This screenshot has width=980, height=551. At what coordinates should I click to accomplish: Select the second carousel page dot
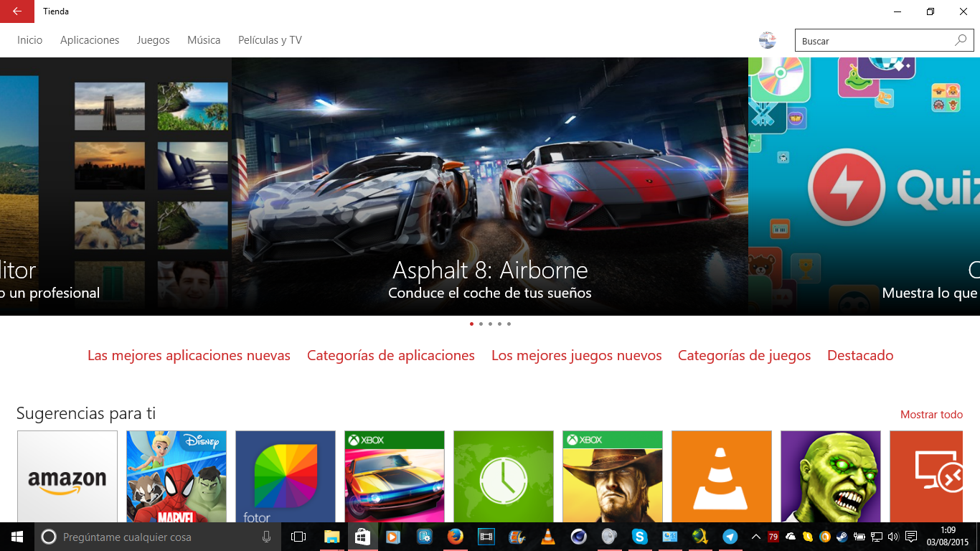tap(481, 324)
